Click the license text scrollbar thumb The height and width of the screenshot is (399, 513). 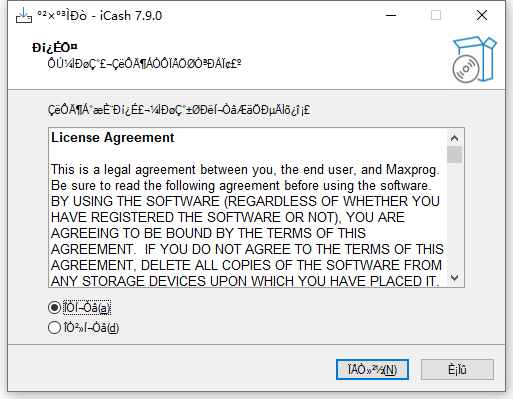coord(454,154)
